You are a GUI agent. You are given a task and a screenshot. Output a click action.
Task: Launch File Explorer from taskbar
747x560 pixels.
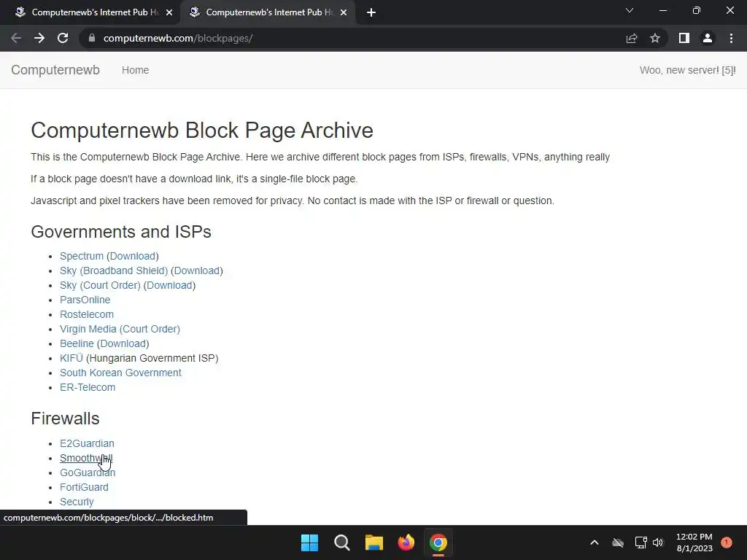[374, 542]
